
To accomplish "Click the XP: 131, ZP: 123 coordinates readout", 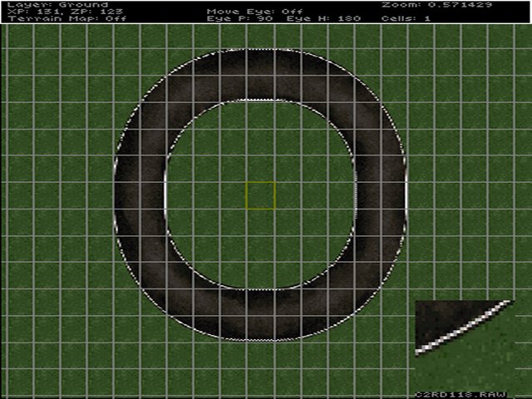I will click(59, 11).
